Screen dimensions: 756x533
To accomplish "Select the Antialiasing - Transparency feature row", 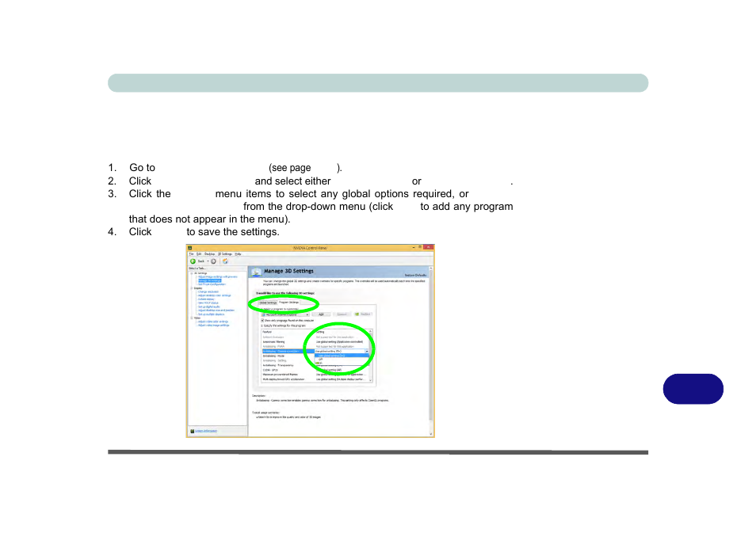I will (x=288, y=365).
